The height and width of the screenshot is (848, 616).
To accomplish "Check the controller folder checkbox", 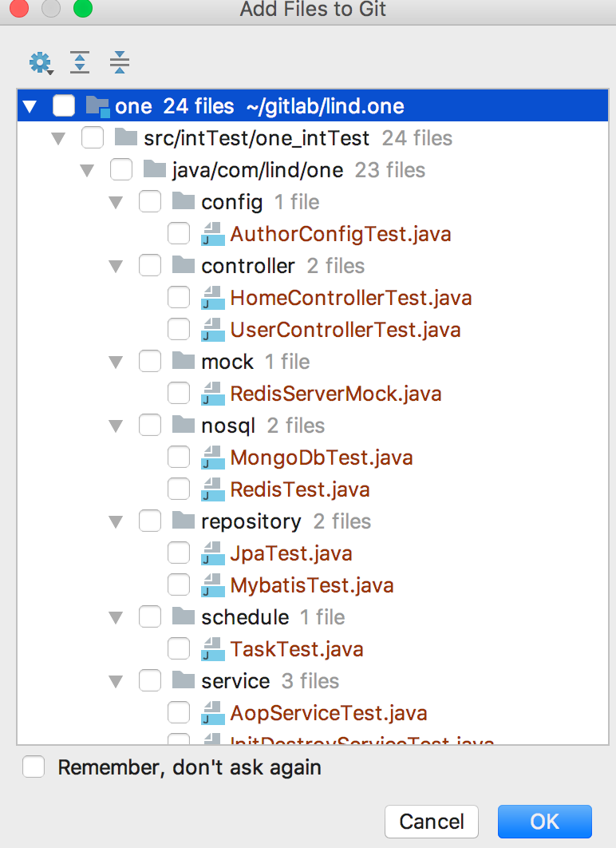I will [150, 266].
